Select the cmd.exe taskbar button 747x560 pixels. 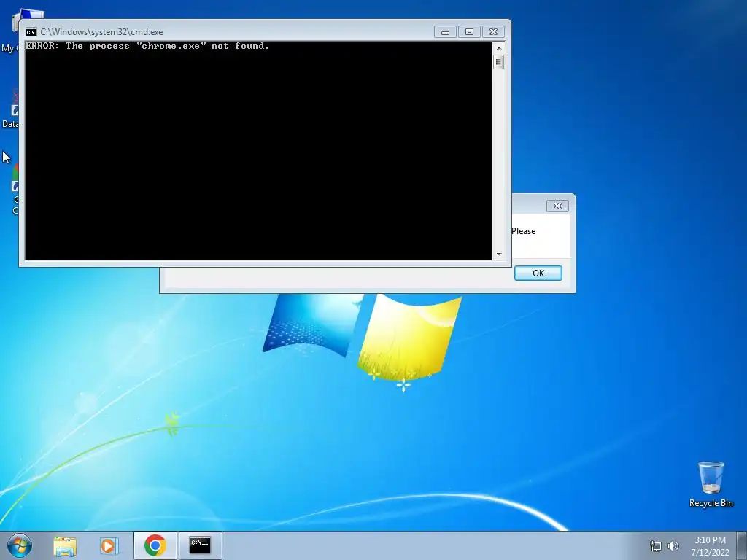(x=200, y=545)
